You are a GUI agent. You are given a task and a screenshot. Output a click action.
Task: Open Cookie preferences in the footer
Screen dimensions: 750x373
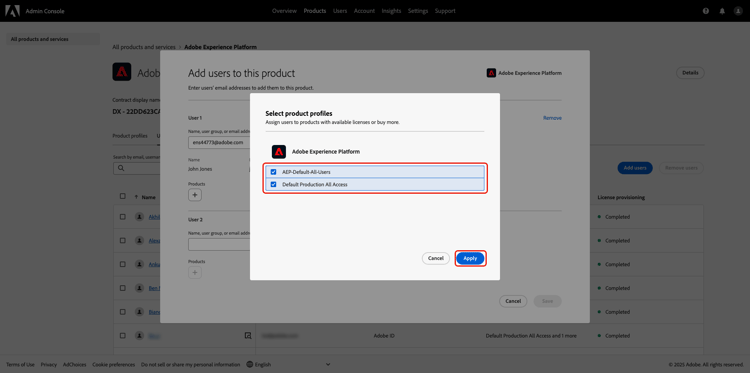pos(114,364)
